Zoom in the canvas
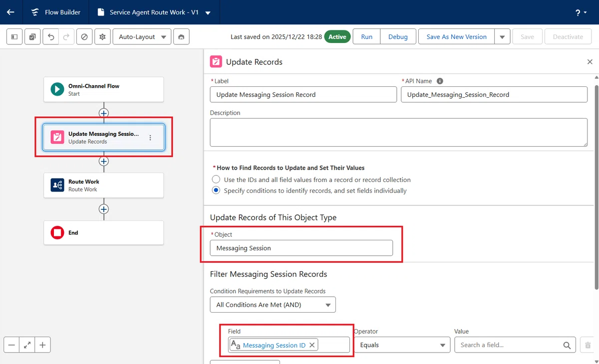This screenshot has width=599, height=364. [42, 345]
